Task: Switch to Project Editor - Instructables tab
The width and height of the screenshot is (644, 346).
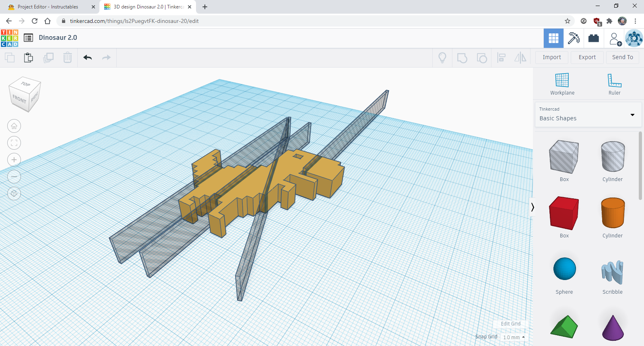Action: [48, 7]
